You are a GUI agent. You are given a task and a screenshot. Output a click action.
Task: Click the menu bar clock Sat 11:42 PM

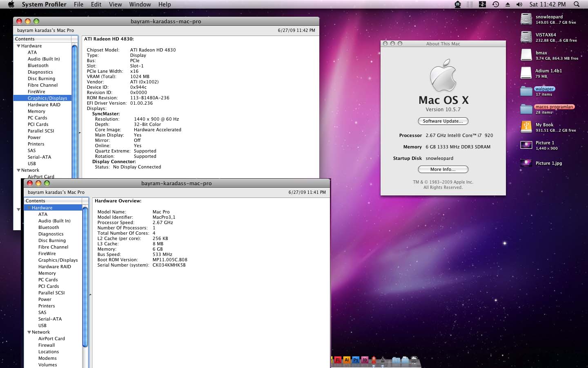coord(548,4)
